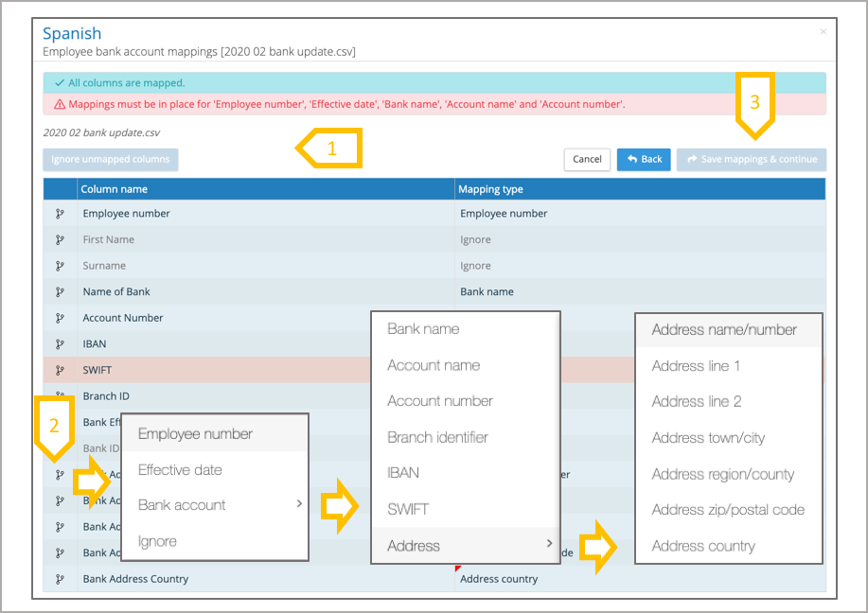Image resolution: width=868 pixels, height=613 pixels.
Task: Click the mapping icon beside Employee number row
Action: tap(60, 214)
